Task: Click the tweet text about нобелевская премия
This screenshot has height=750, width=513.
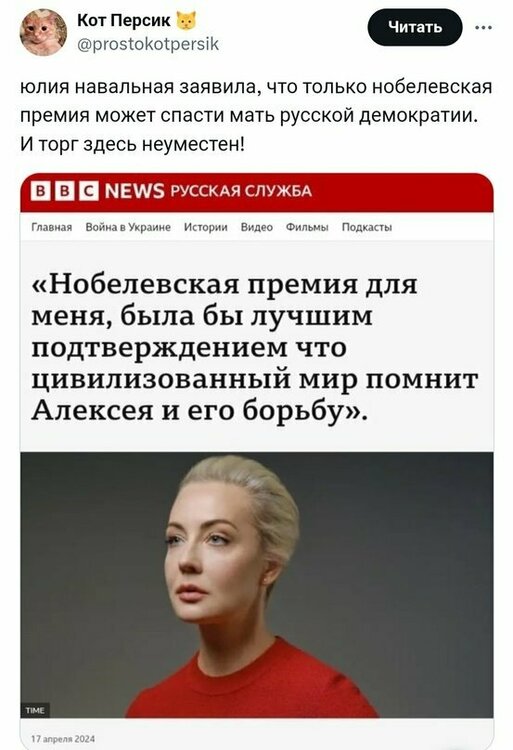Action: click(256, 115)
